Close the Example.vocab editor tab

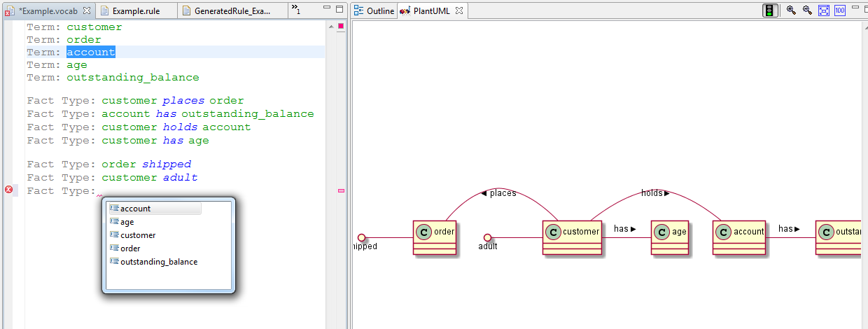[87, 10]
